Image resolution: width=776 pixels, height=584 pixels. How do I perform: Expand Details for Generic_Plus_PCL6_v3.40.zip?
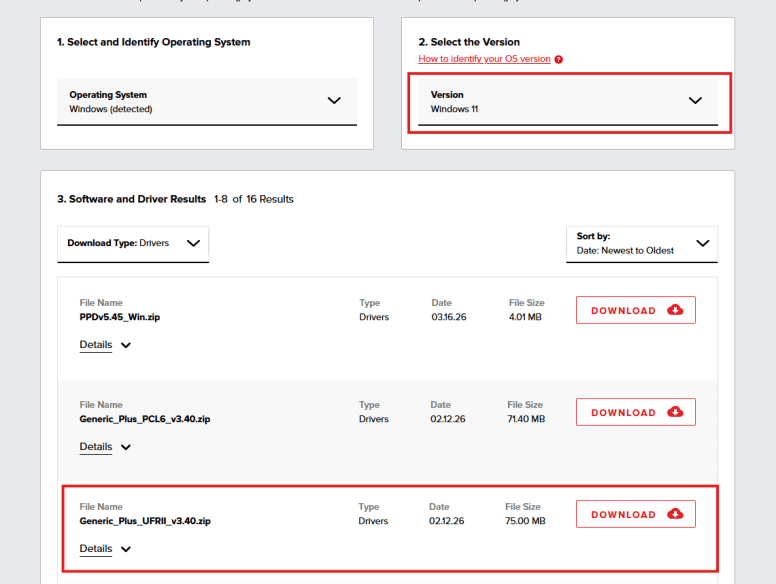point(105,447)
